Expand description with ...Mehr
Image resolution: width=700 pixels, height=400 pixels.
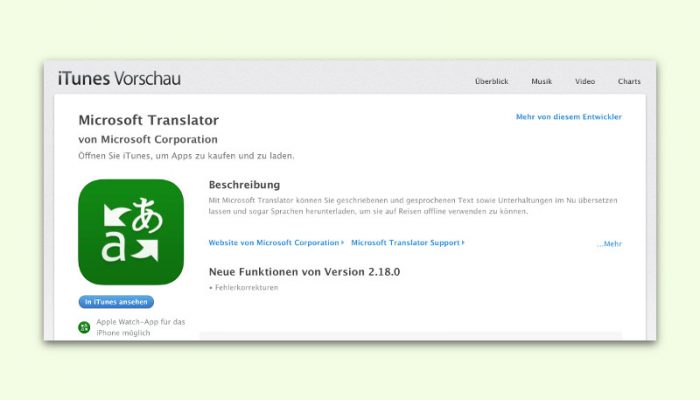click(x=609, y=244)
